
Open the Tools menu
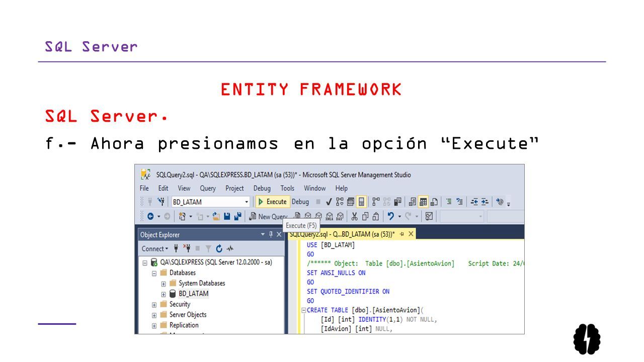[x=287, y=188]
